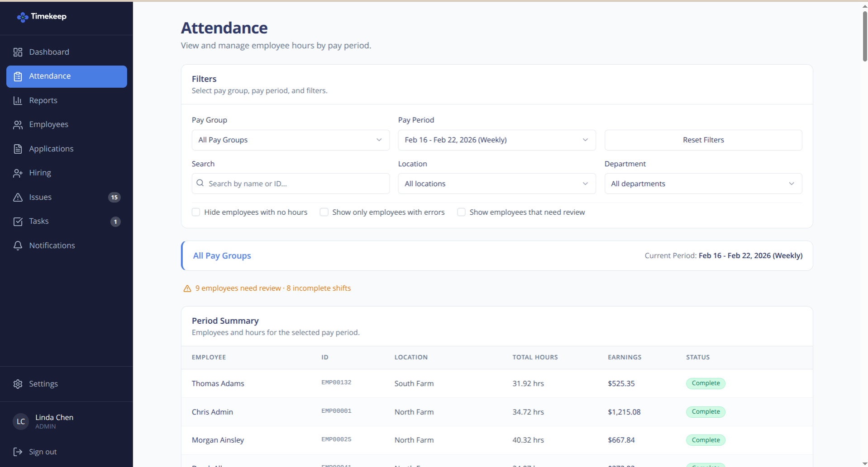This screenshot has height=467, width=868.
Task: View the Applications section
Action: click(51, 148)
